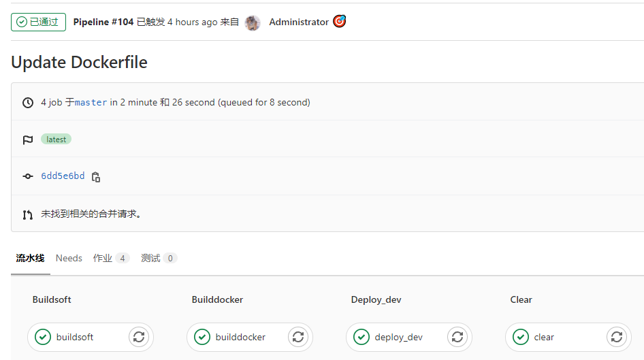Click the clear job passed status icon

(521, 337)
